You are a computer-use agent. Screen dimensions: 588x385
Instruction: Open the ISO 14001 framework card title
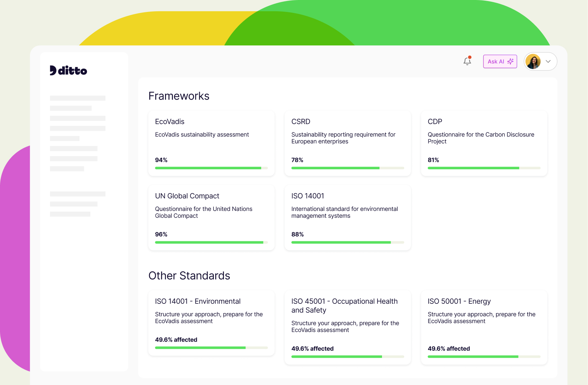pos(308,196)
